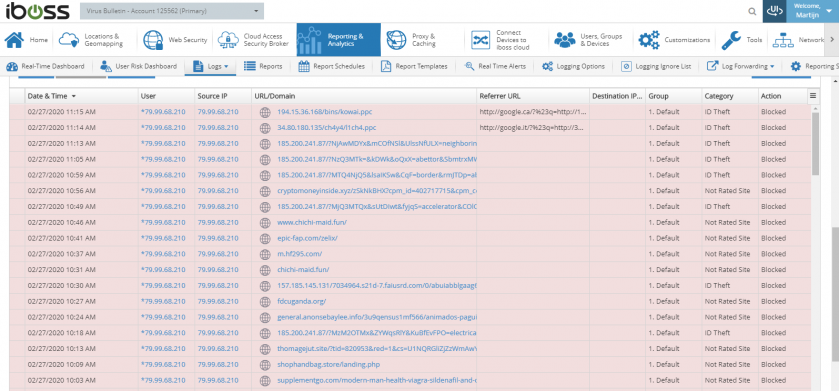This screenshot has height=391, width=839.
Task: Select Not Rated Site in 10:56 AM row
Action: pyautogui.click(x=727, y=190)
